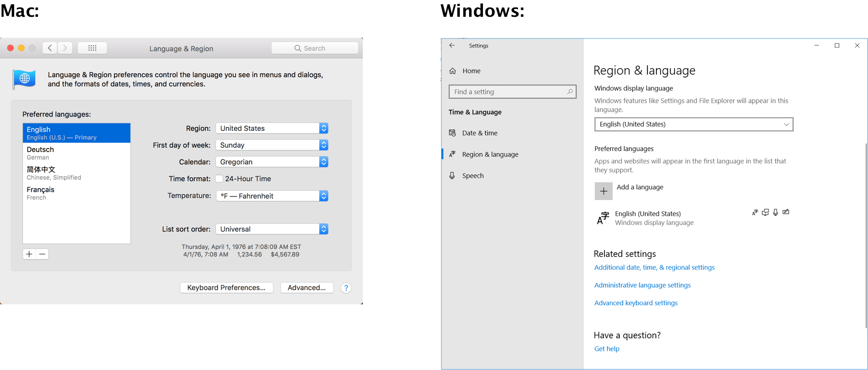The width and height of the screenshot is (868, 370).
Task: Expand the Windows display language combo box
Action: coord(693,124)
